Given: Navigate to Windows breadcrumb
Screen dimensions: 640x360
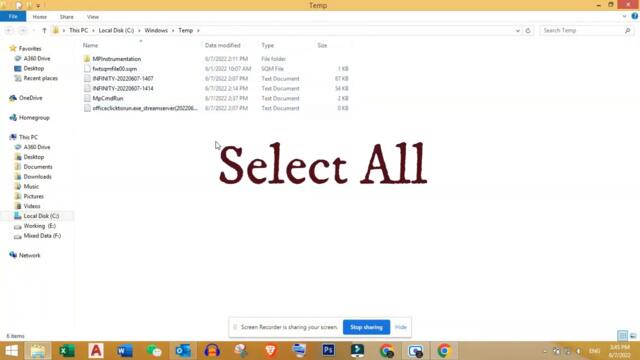Looking at the screenshot, I should click(x=156, y=31).
